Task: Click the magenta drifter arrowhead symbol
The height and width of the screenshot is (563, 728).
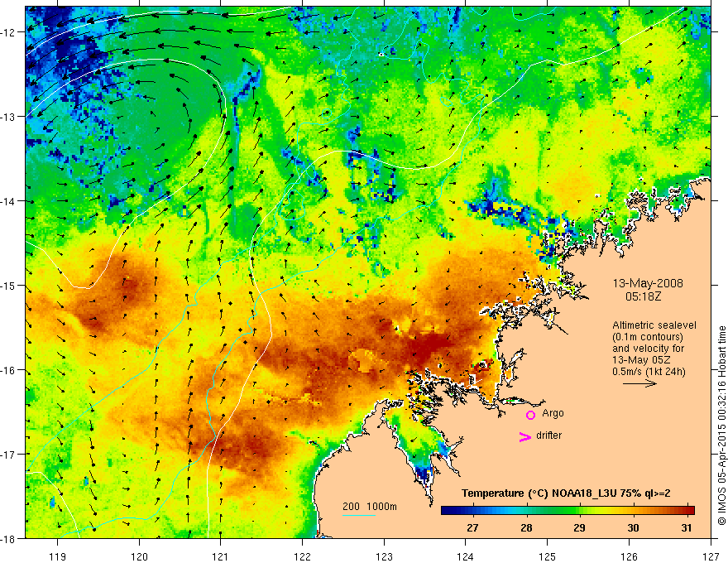Action: point(524,436)
